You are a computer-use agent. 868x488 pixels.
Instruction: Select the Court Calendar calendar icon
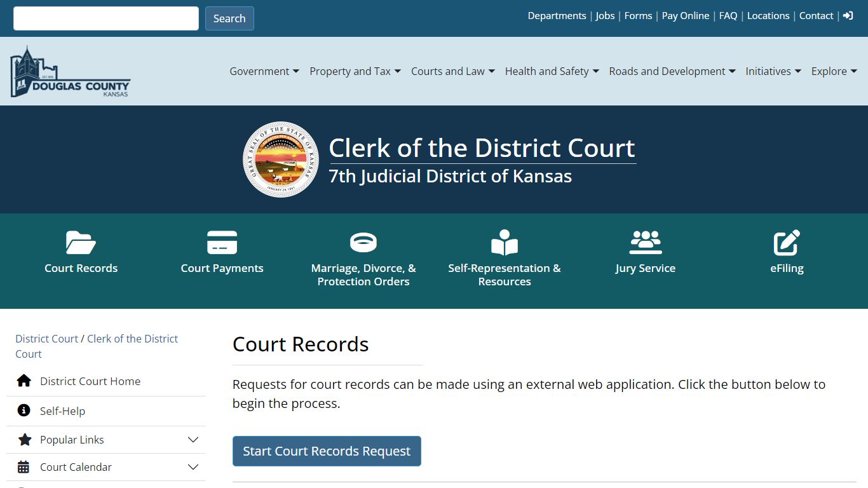click(x=24, y=467)
